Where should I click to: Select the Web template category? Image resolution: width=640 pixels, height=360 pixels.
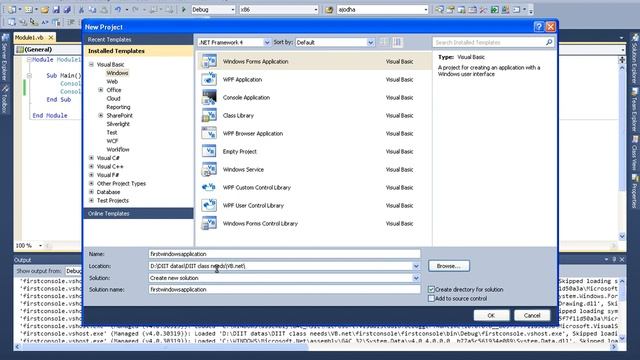point(112,82)
